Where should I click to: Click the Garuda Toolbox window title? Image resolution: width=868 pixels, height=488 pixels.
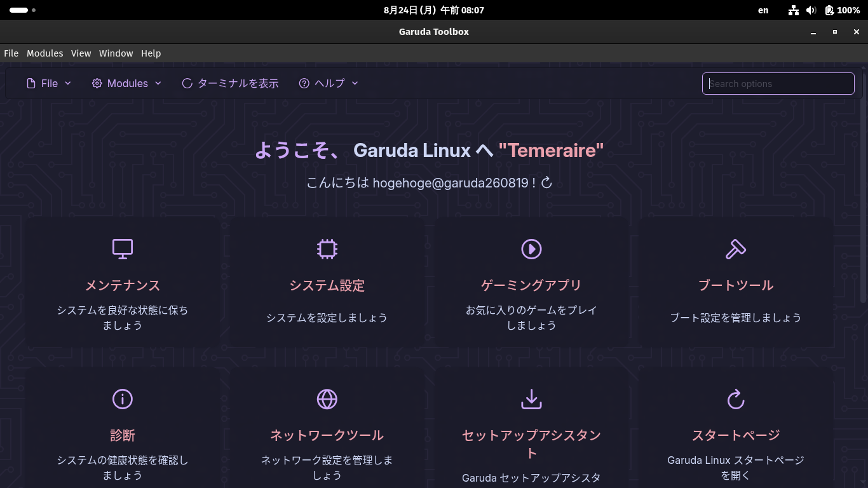(434, 32)
